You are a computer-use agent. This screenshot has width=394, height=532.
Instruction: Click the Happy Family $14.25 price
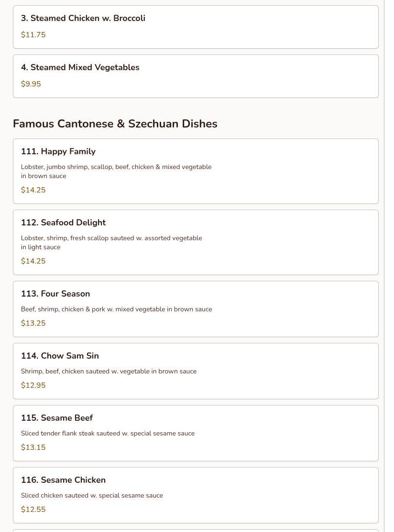click(x=33, y=190)
